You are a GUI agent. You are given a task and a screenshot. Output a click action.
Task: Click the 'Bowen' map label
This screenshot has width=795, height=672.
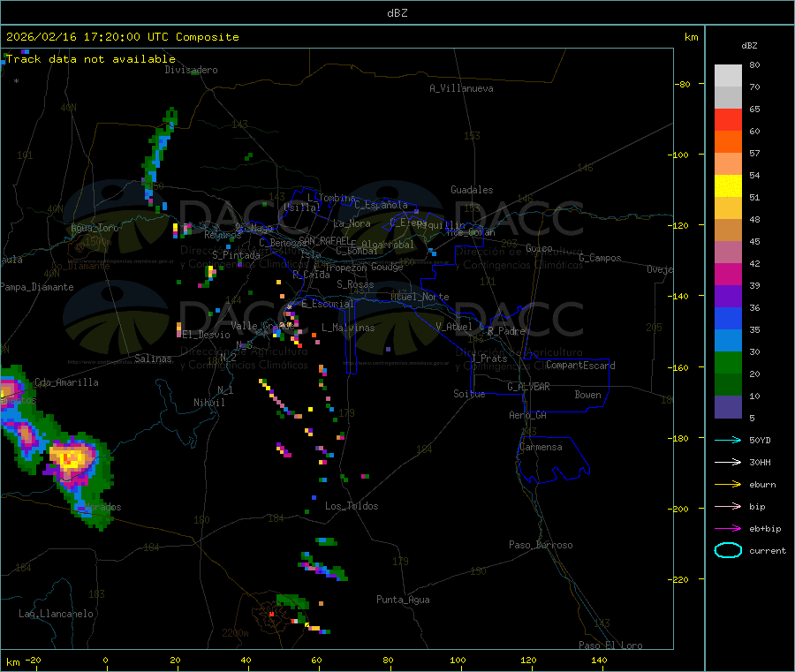(x=587, y=395)
